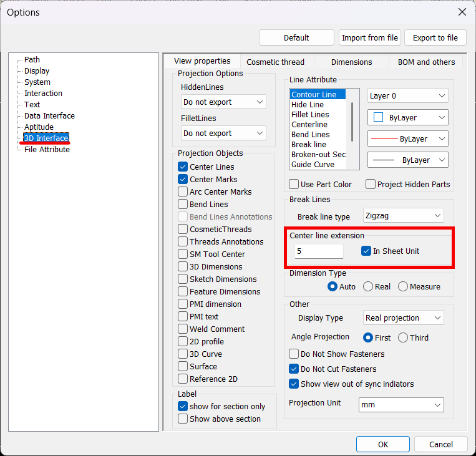Select the Third angle projection radio

403,338
